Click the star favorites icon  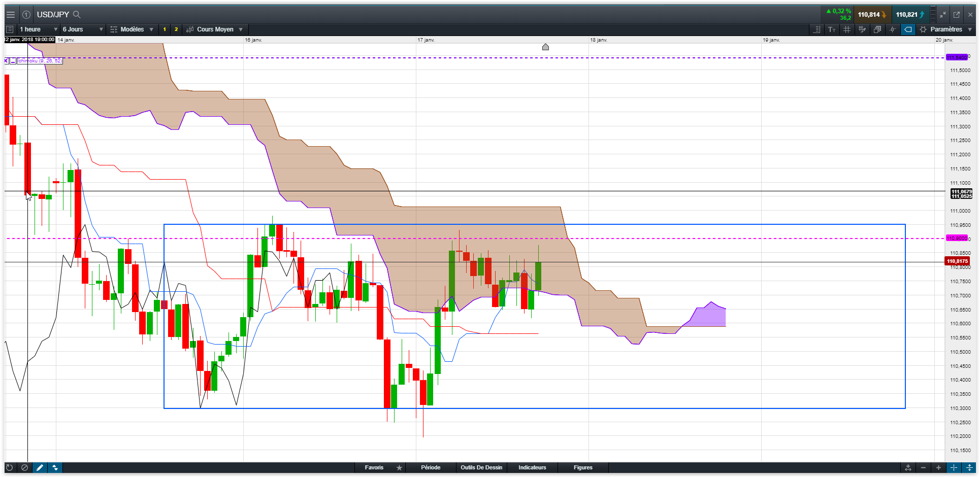point(400,467)
